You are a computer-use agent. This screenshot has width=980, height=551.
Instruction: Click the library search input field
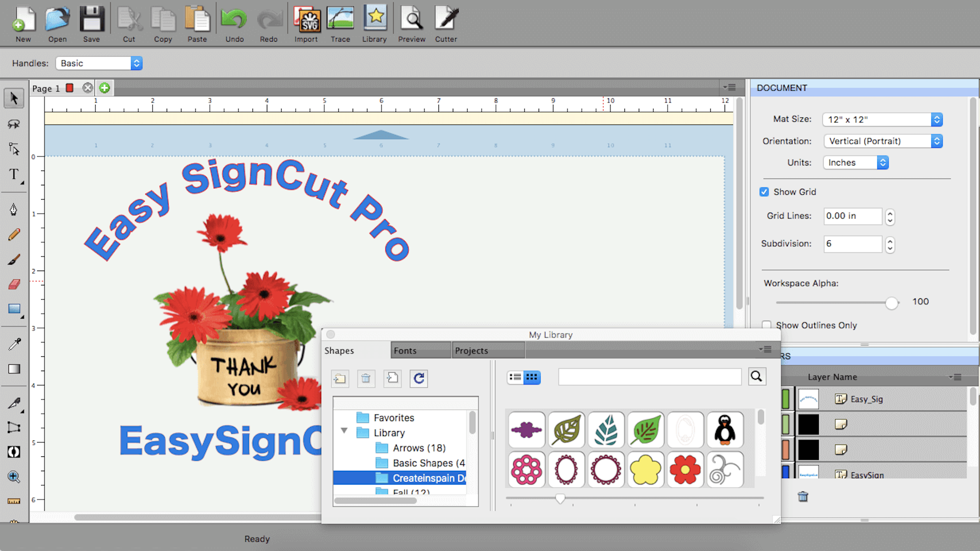tap(650, 377)
